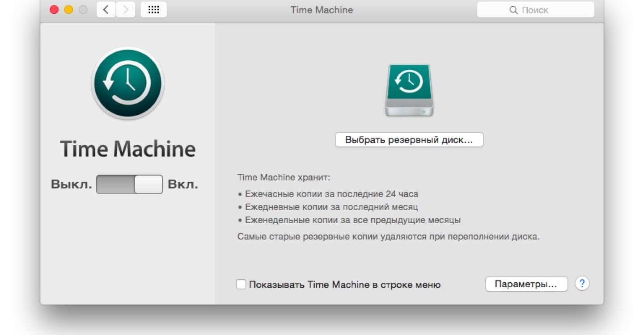This screenshot has width=644, height=335.
Task: Click the Time Machine backup disk icon
Action: tap(409, 91)
